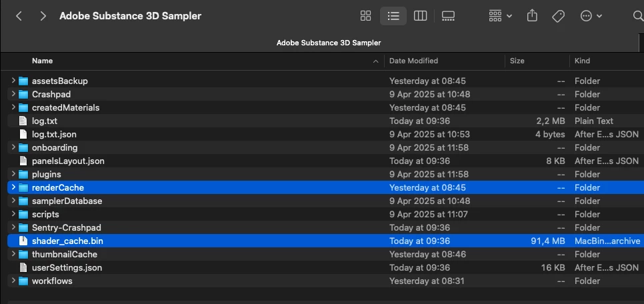Expand the scripts folder
The image size is (644, 304).
(13, 214)
